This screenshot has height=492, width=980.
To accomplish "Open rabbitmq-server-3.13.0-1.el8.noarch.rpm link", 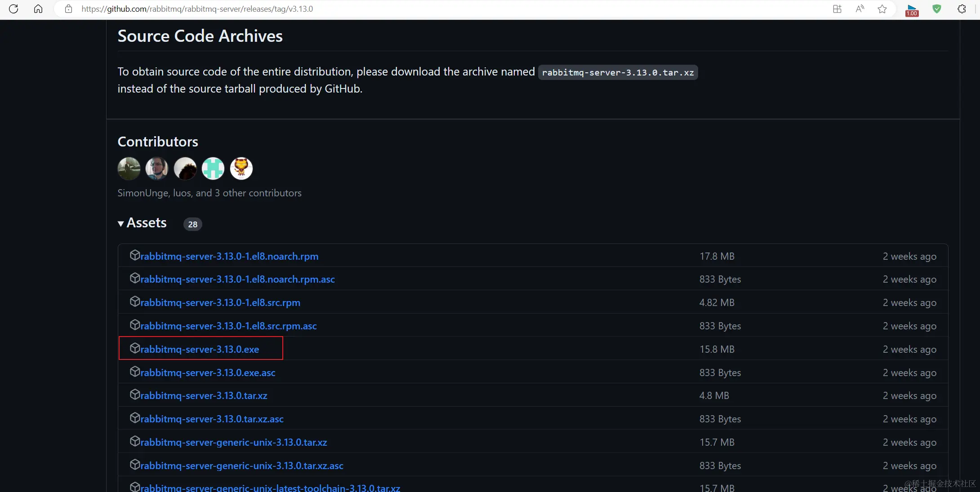I will (229, 256).
